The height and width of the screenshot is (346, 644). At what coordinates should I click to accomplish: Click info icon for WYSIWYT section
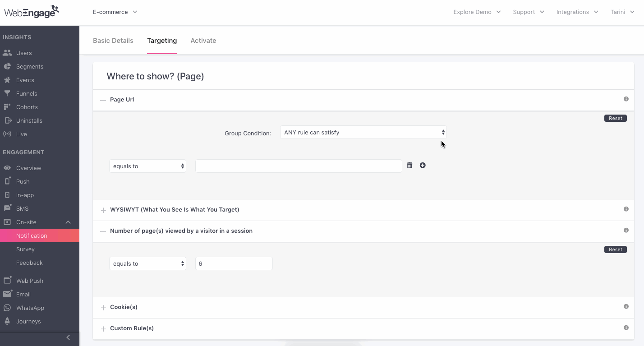626,209
